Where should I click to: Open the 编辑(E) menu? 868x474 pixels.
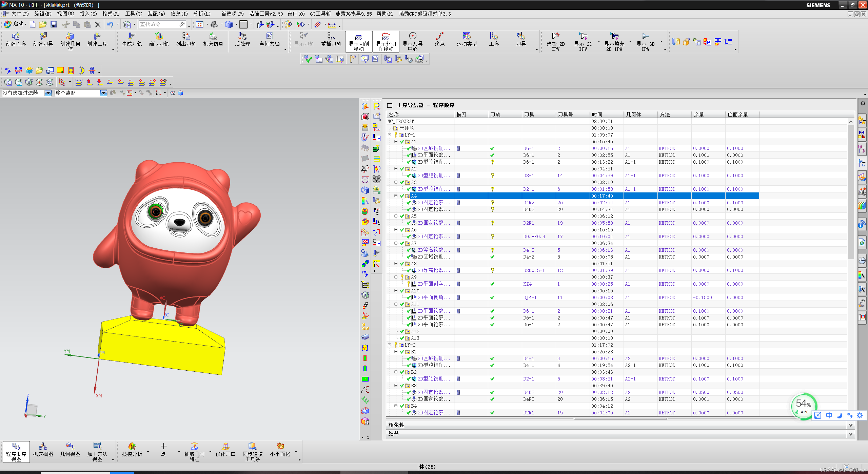[43, 14]
